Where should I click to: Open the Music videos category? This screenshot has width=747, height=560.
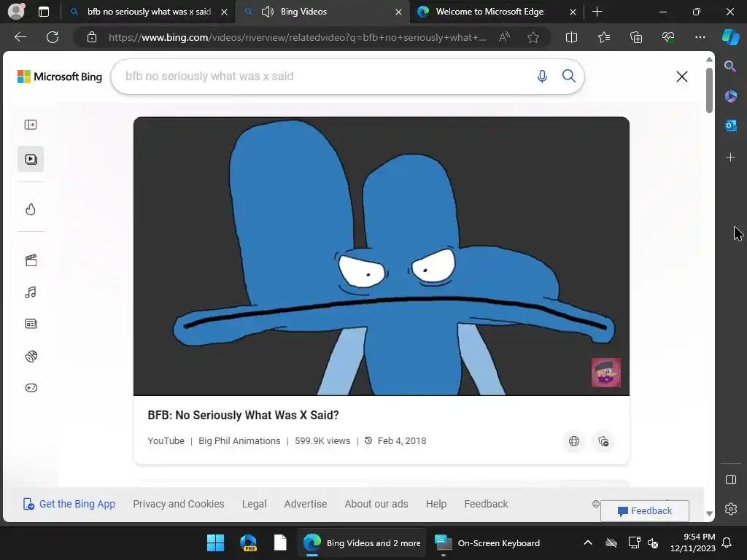click(31, 292)
